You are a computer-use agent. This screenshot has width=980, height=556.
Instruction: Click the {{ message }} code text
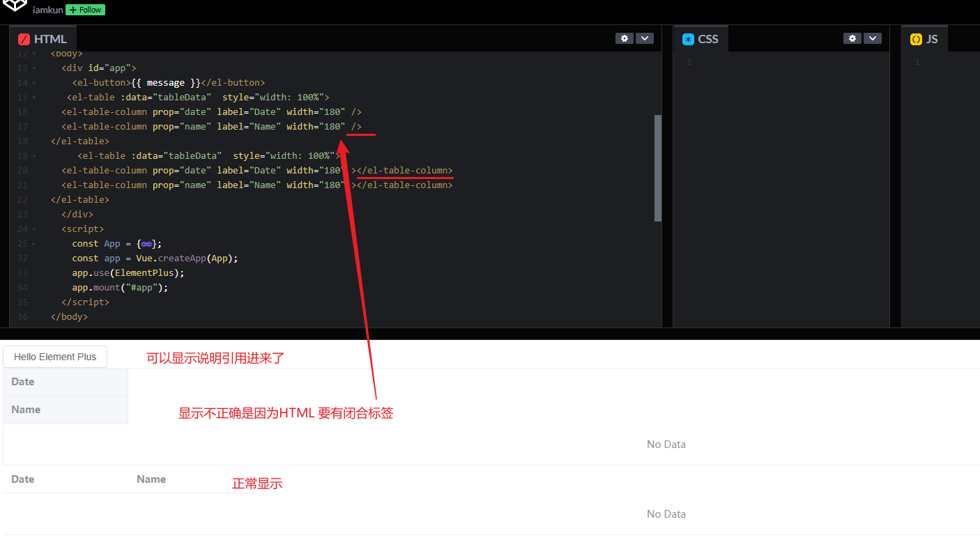click(x=166, y=83)
